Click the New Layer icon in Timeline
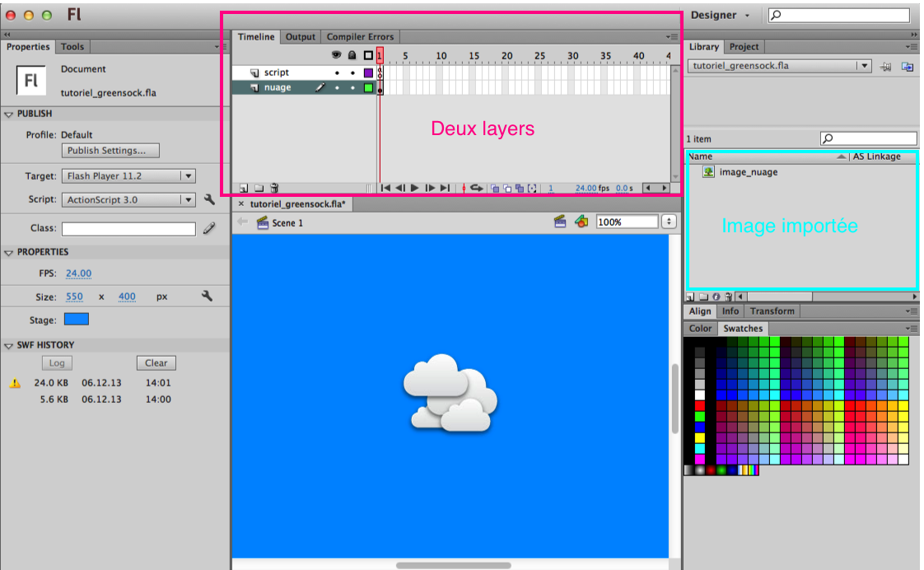 click(x=244, y=188)
